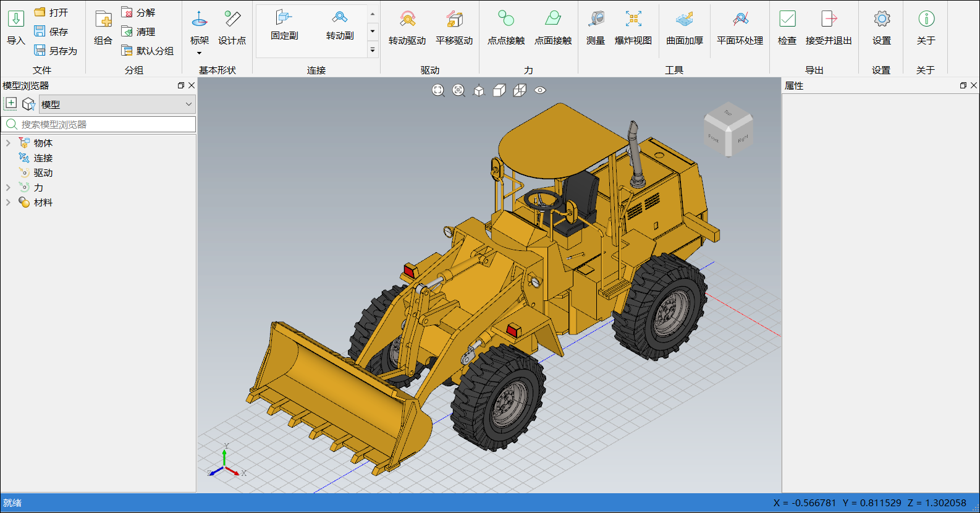This screenshot has height=513, width=980.
Task: Select the 驱动 item in model tree
Action: click(x=43, y=173)
